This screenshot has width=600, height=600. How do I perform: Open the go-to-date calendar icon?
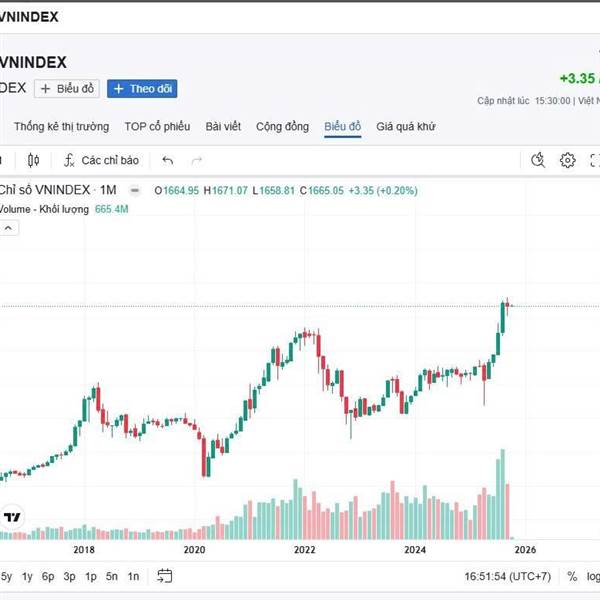pos(165,576)
